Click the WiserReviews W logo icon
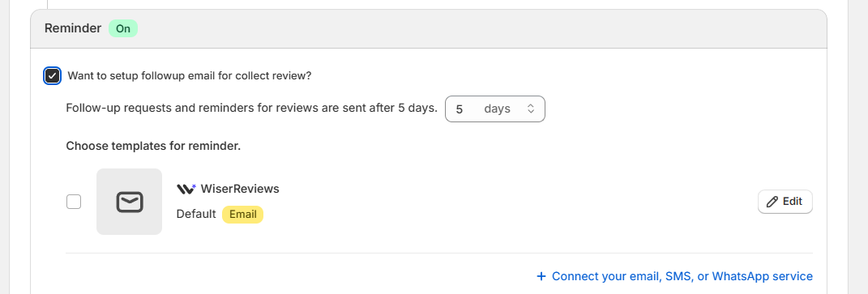 186,189
